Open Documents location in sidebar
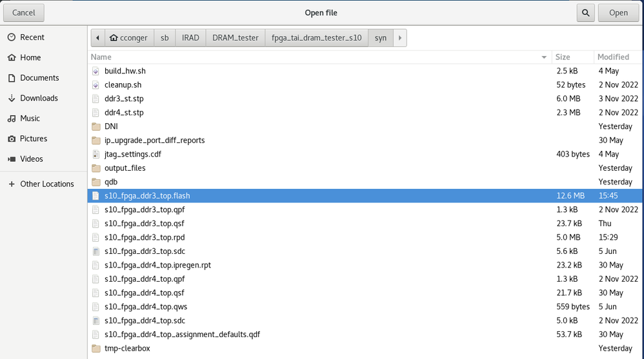The height and width of the screenshot is (359, 644). pos(43,78)
